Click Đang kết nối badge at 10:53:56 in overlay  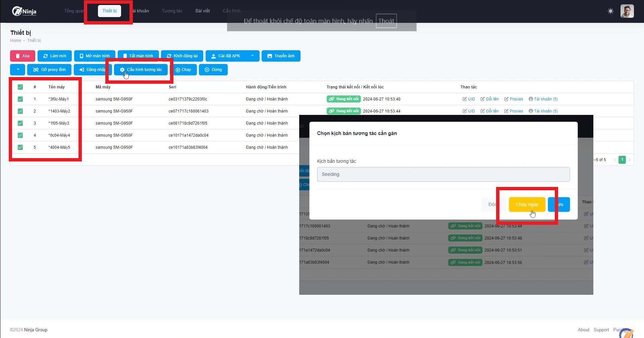465,262
